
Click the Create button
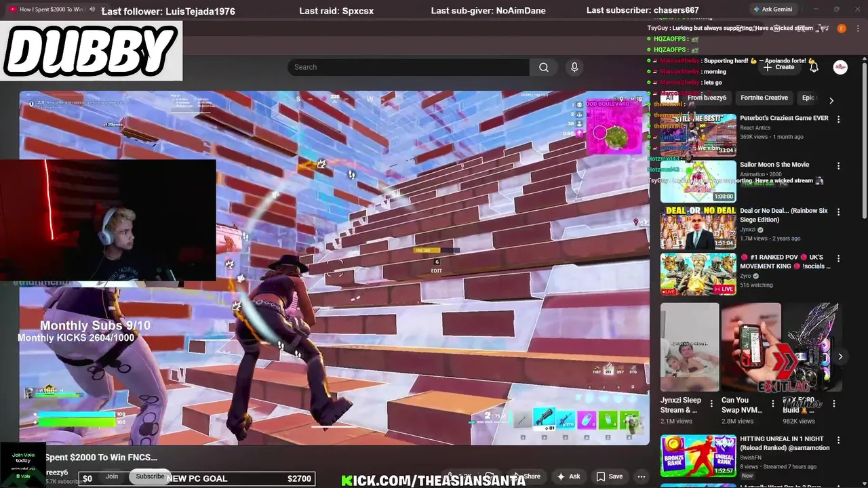coord(778,67)
